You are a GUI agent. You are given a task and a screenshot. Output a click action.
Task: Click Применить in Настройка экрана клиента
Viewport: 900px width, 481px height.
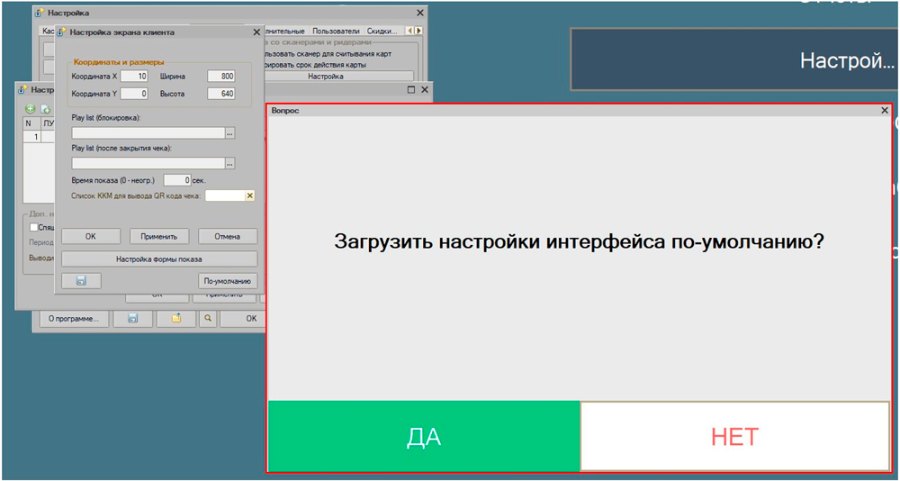(160, 236)
